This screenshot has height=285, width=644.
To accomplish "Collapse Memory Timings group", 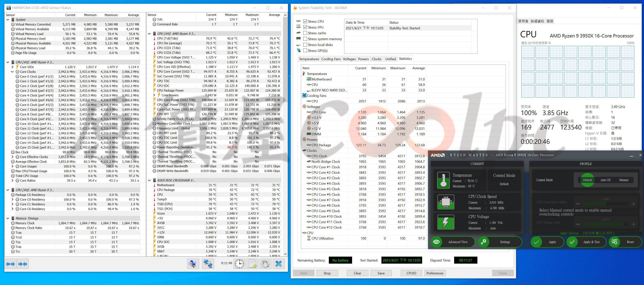I will point(8,218).
